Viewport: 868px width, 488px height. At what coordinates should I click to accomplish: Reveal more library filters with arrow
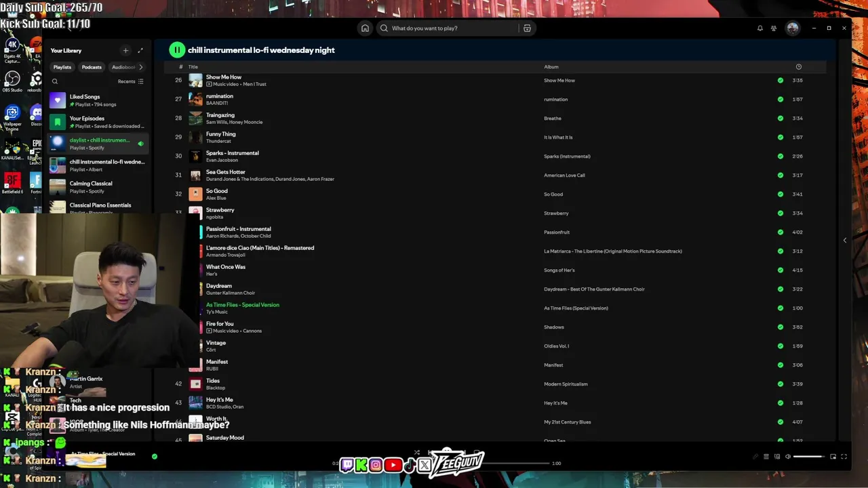(x=141, y=67)
